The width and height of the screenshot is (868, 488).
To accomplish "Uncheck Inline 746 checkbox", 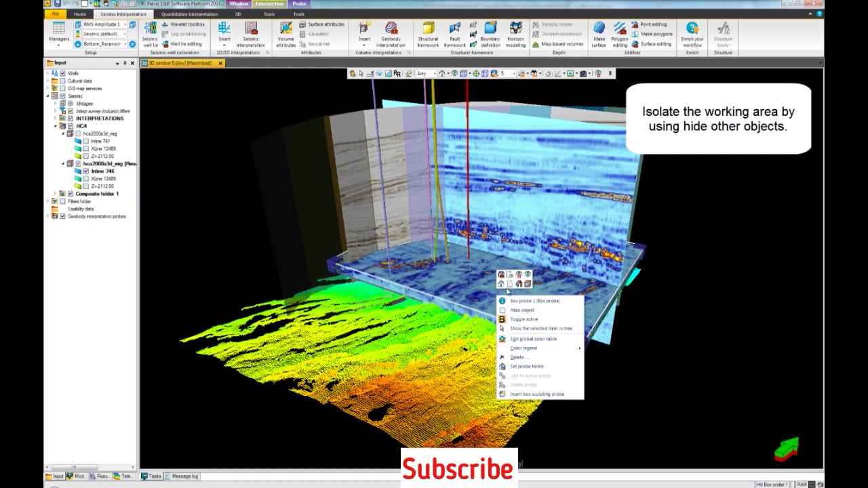I will pos(85,171).
